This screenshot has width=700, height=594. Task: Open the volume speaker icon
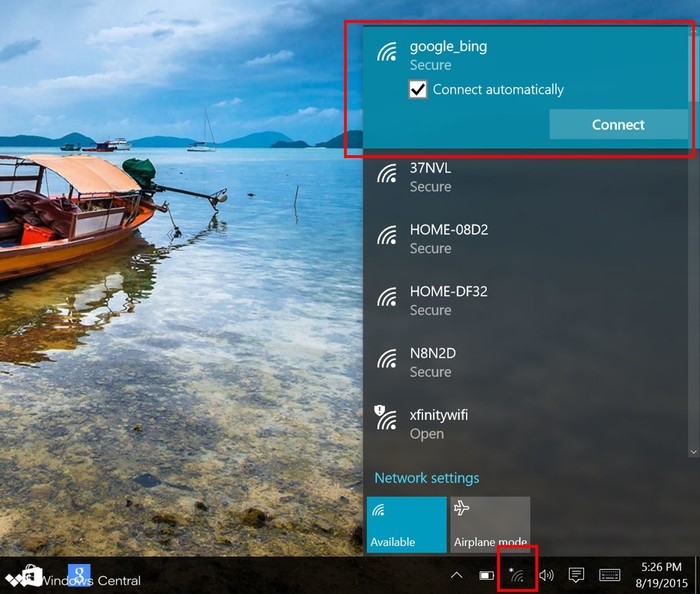[546, 575]
